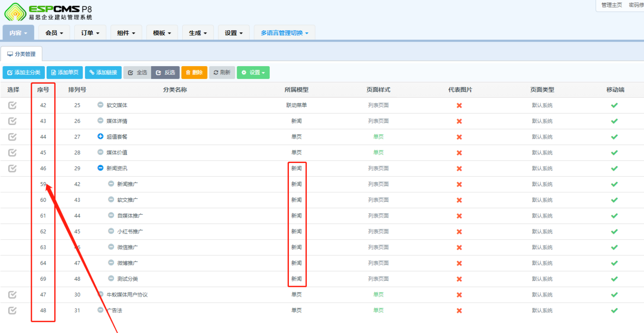Select the checkbox for 超值套餐 row
The image size is (644, 333).
tap(13, 137)
